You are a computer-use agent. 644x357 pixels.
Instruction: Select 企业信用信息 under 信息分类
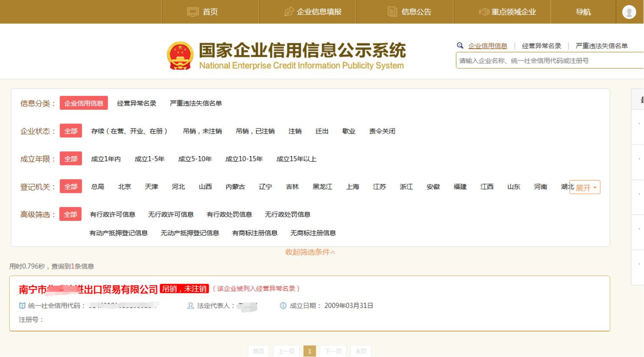84,103
